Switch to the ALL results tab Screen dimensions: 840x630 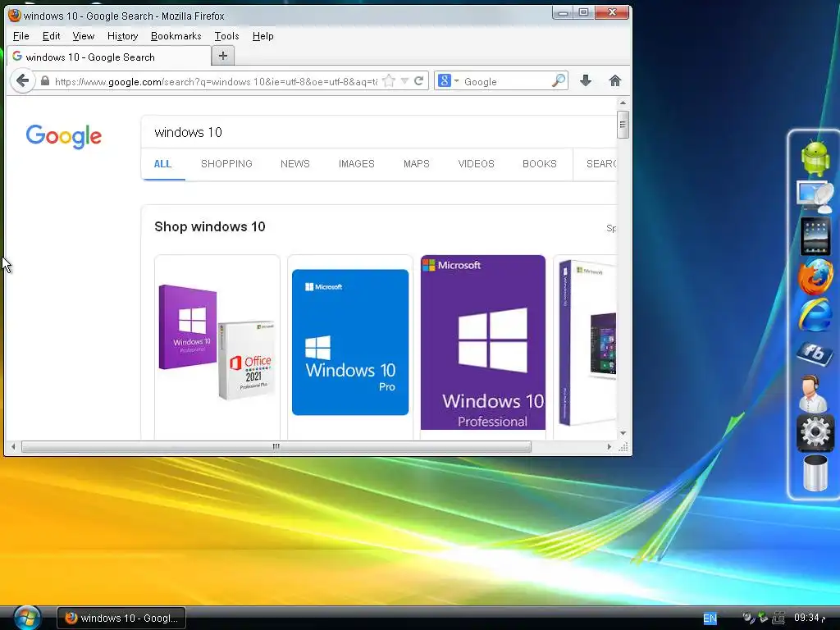pyautogui.click(x=162, y=164)
